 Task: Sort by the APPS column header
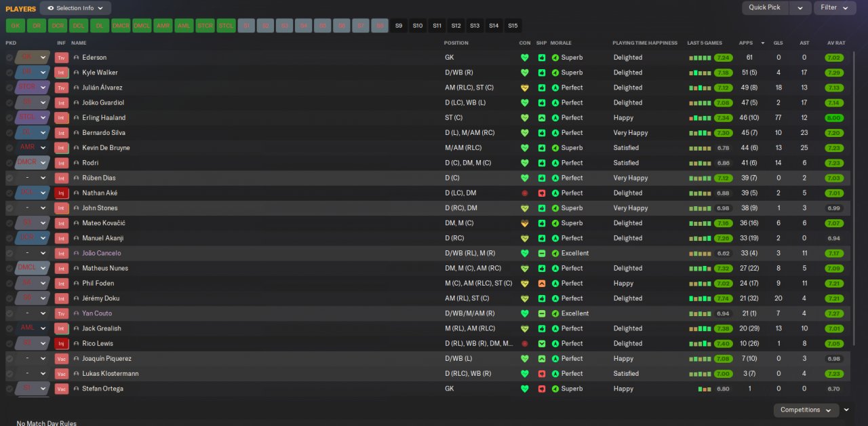(745, 43)
